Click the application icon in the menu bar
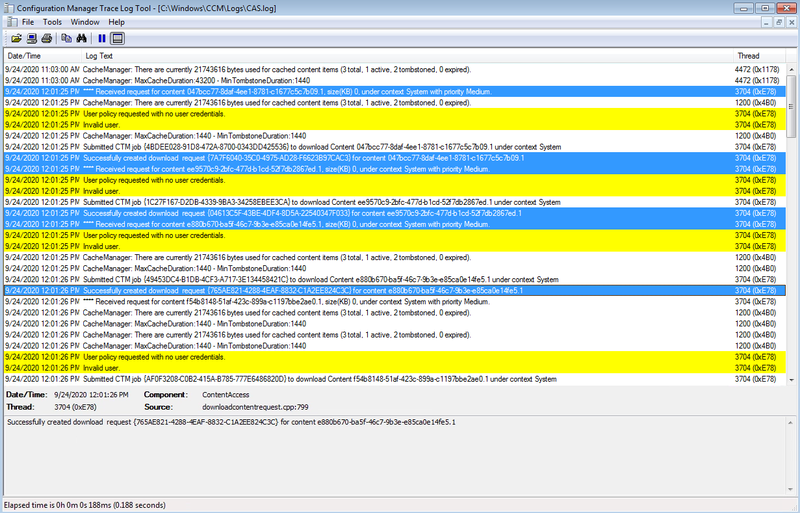This screenshot has width=800, height=513. 9,21
